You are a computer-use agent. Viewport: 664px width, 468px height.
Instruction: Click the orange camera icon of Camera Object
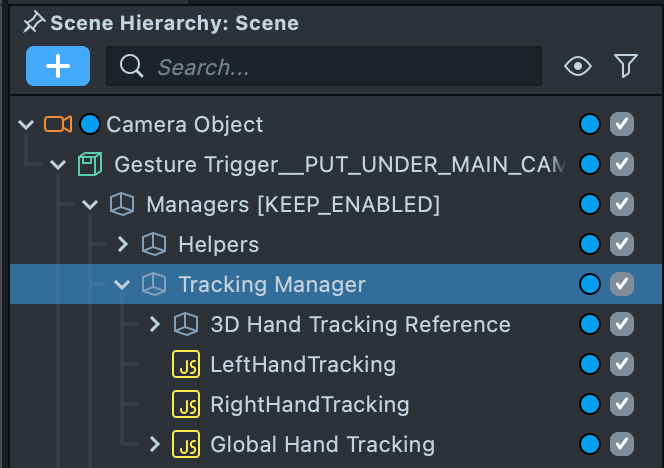[x=58, y=125]
